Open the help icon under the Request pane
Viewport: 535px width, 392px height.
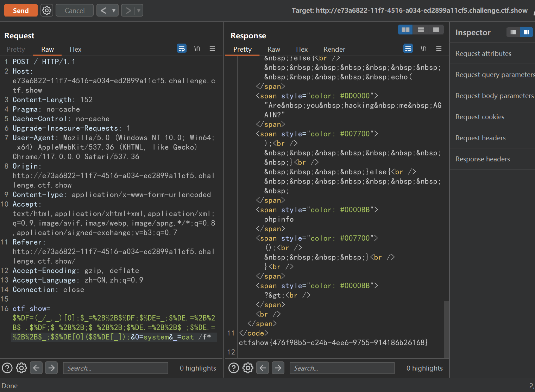(7, 368)
